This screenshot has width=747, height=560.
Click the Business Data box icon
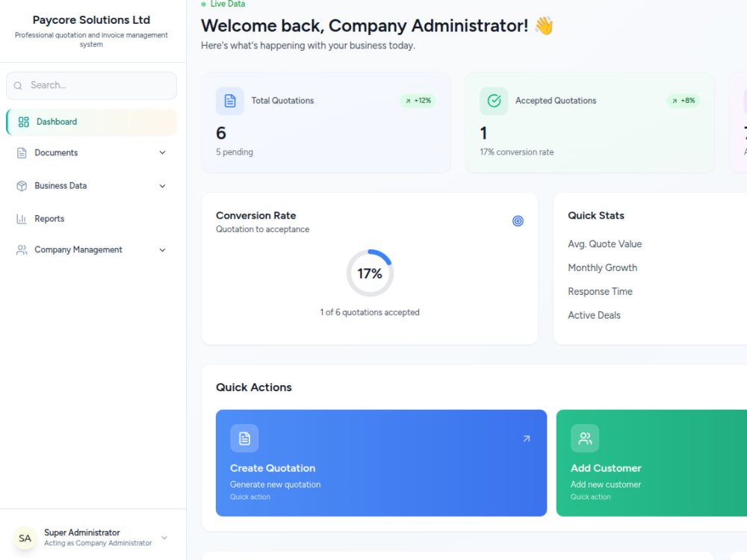(22, 186)
